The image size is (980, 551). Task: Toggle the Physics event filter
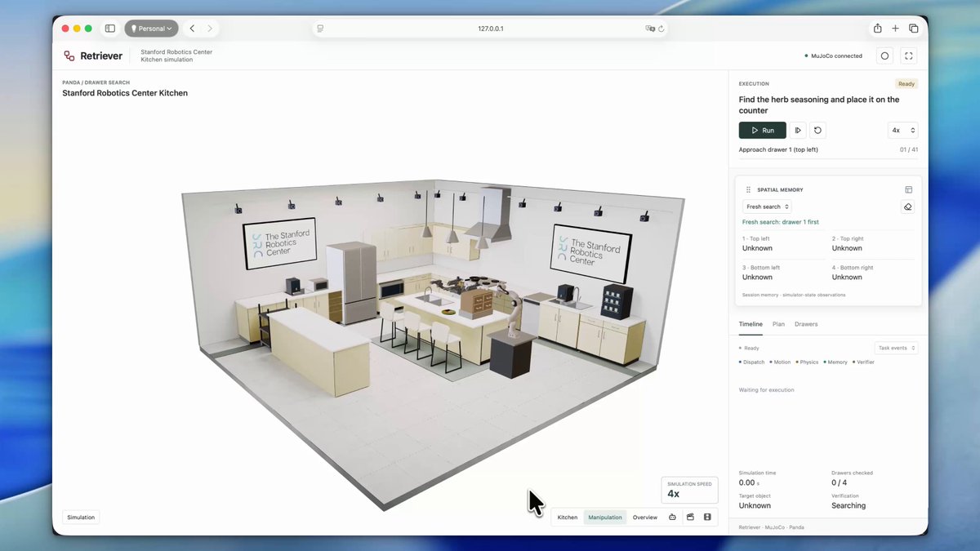[x=807, y=362]
